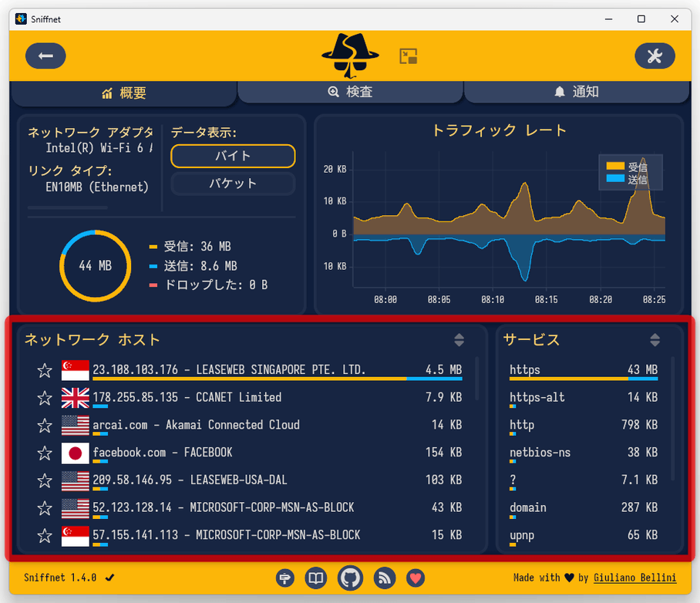Click the 送信 blue legend swatch in chart
700x603 pixels.
[615, 178]
